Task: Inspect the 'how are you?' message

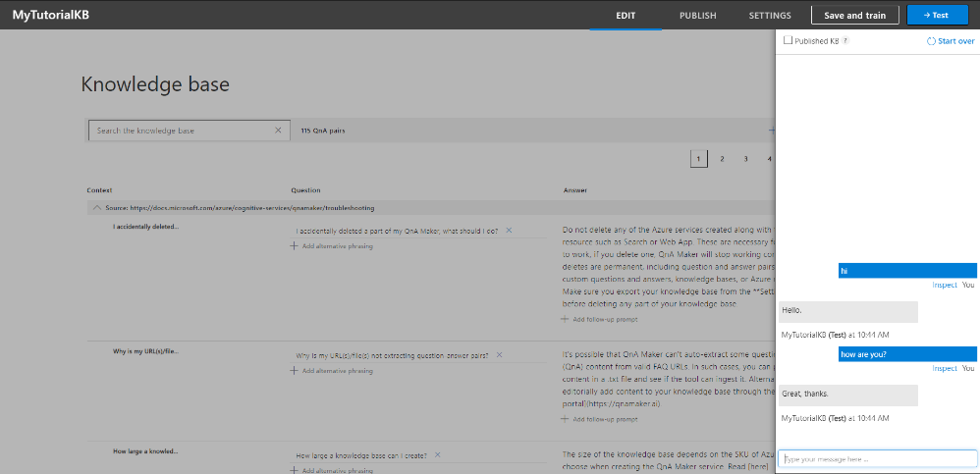Action: click(x=945, y=368)
